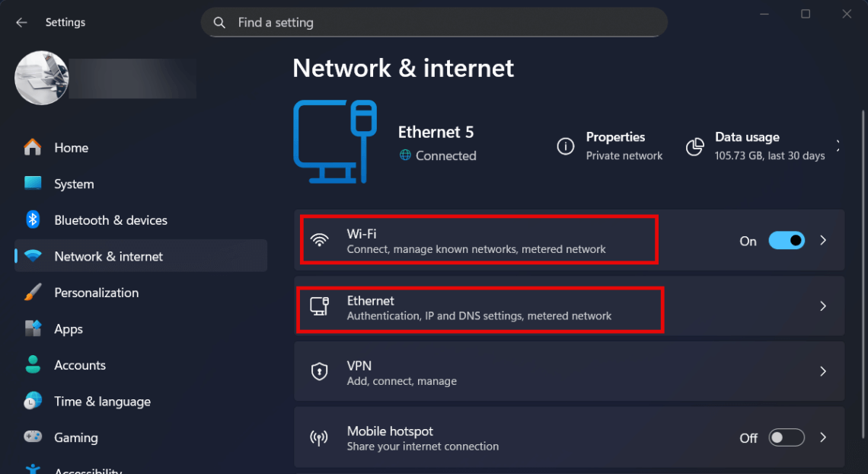Expand the VPN section arrow
Image resolution: width=868 pixels, height=474 pixels.
[x=823, y=371]
